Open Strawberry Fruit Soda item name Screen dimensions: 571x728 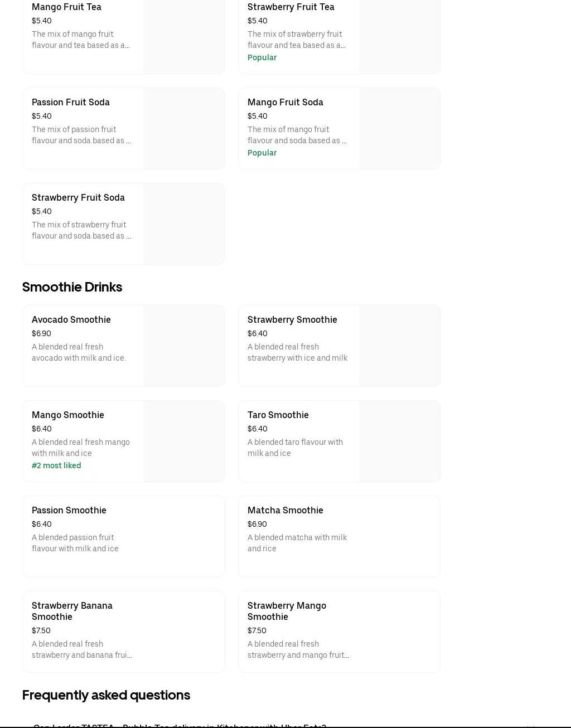(x=78, y=198)
